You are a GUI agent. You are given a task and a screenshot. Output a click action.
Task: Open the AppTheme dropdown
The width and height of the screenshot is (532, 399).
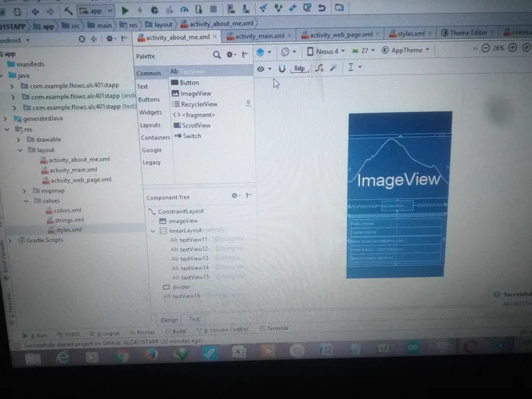coord(405,50)
